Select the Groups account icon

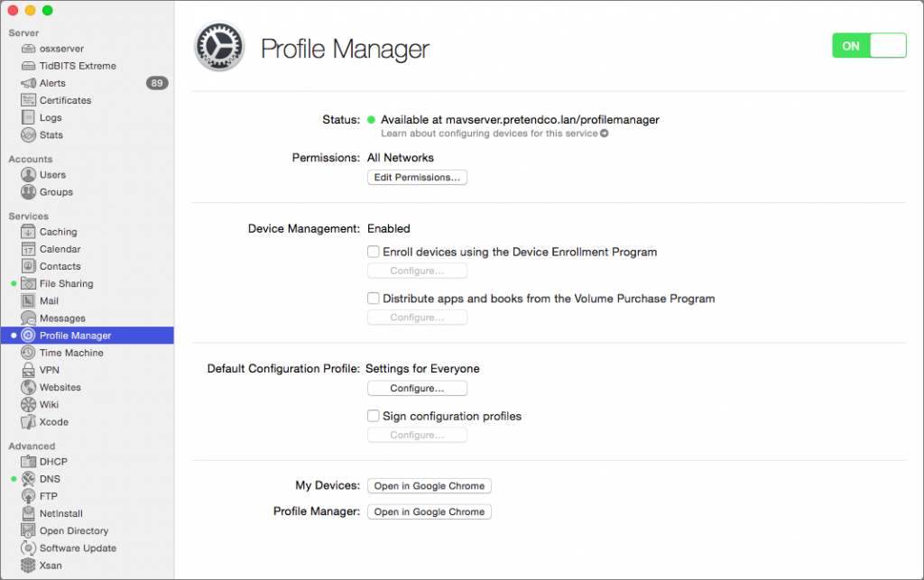(x=28, y=192)
